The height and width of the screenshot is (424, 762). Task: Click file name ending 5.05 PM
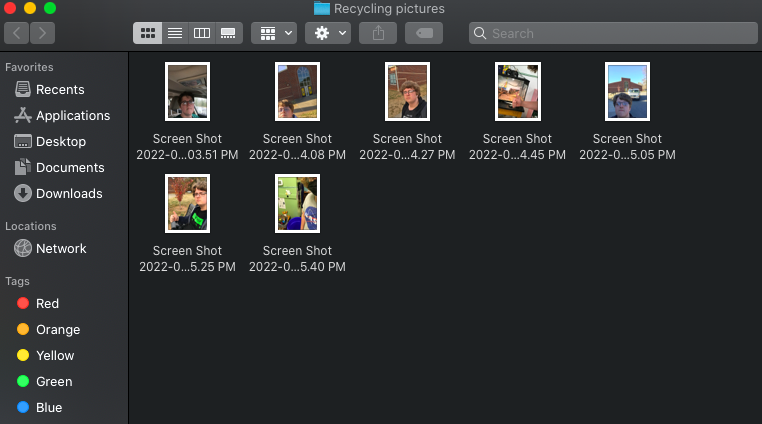point(627,147)
